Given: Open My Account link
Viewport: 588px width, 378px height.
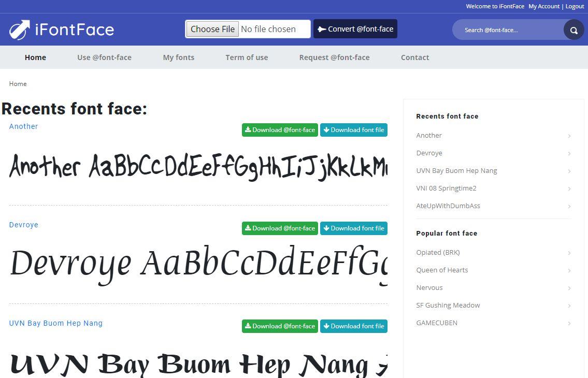Looking at the screenshot, I should coord(543,6).
